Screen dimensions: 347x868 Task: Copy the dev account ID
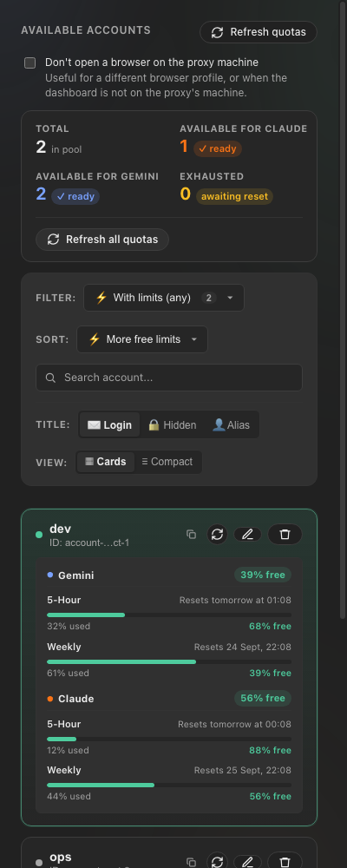(191, 534)
